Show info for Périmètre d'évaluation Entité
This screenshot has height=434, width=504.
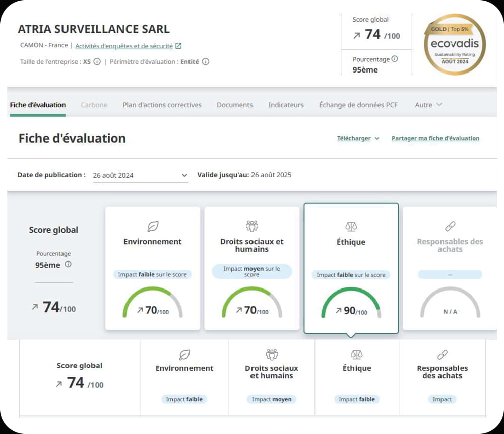[206, 61]
